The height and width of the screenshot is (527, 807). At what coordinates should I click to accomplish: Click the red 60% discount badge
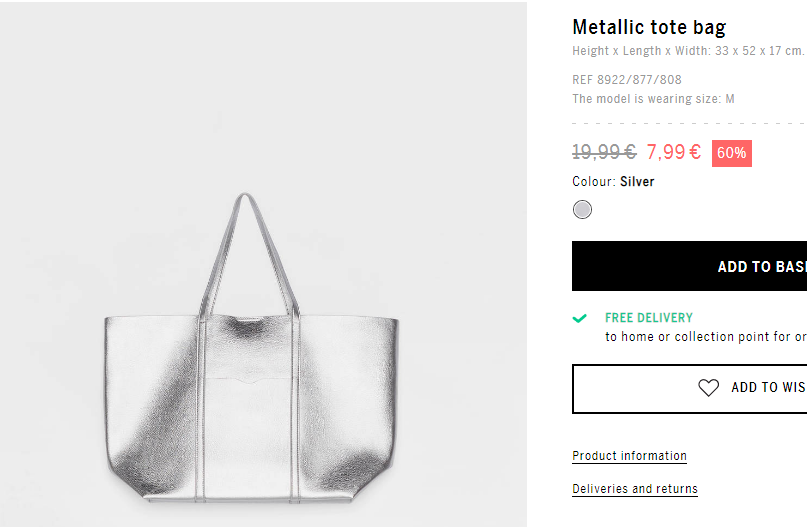731,153
